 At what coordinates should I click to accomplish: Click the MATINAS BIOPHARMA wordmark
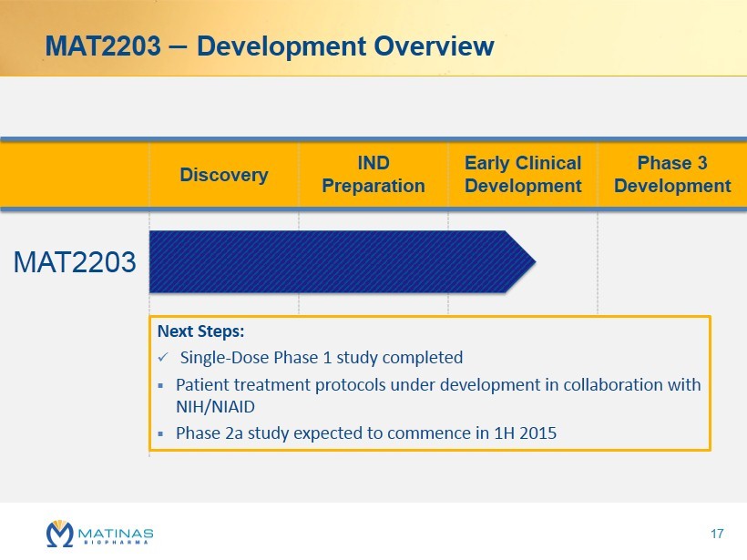point(116,535)
